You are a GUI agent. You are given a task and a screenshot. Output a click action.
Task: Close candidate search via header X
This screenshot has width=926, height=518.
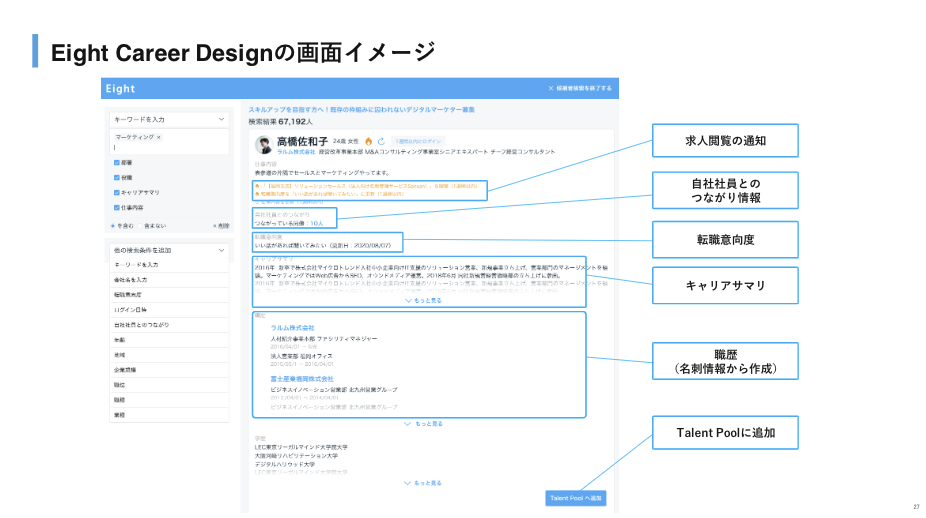tap(550, 88)
